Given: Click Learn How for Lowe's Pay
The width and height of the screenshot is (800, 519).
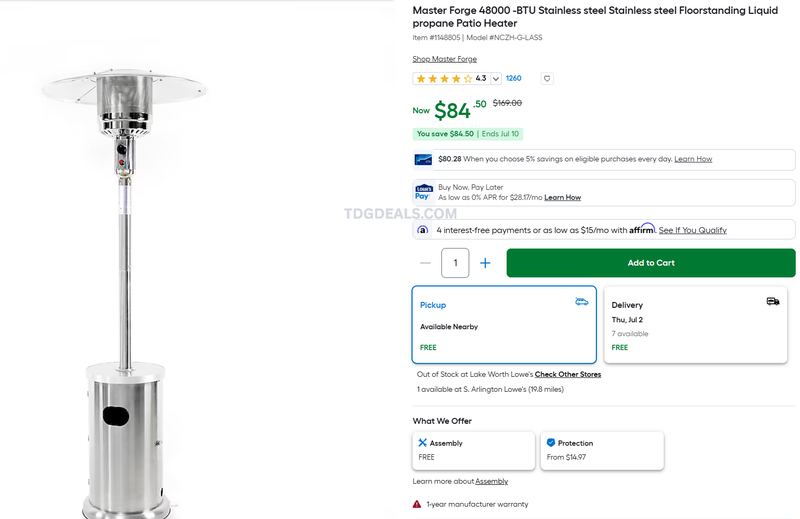Looking at the screenshot, I should pyautogui.click(x=562, y=197).
